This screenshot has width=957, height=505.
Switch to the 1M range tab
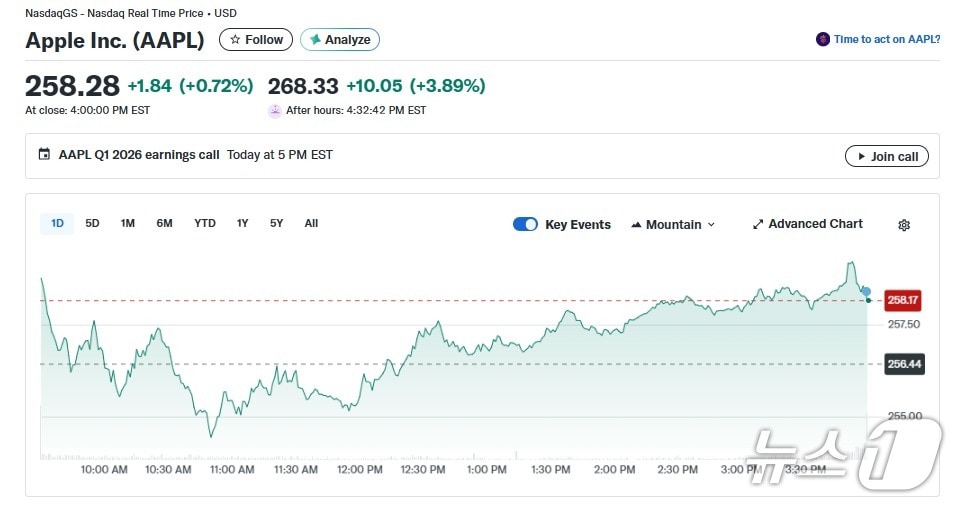click(128, 223)
